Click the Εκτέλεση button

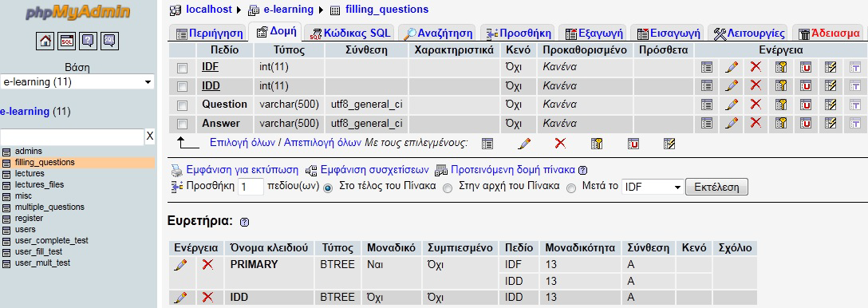point(717,187)
